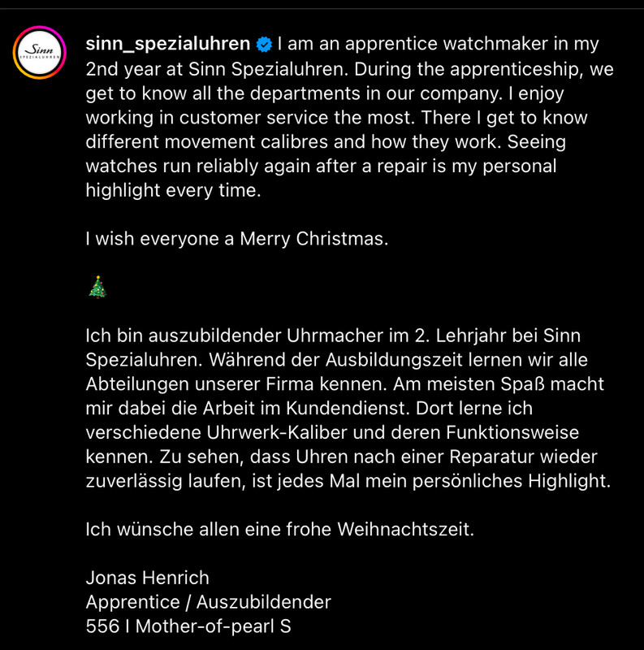This screenshot has width=644, height=650.
Task: Click the word "Kundendienst" in the German text
Action: point(348,409)
